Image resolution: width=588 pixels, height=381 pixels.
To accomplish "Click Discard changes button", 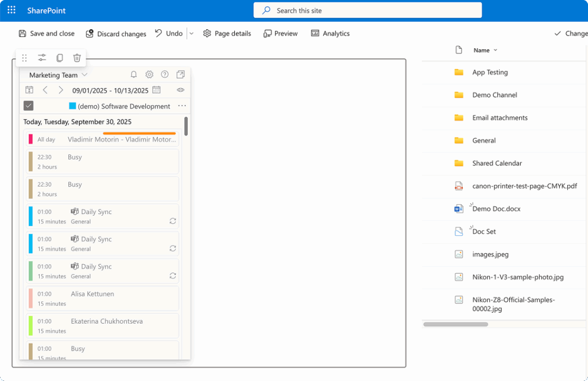I will point(116,34).
